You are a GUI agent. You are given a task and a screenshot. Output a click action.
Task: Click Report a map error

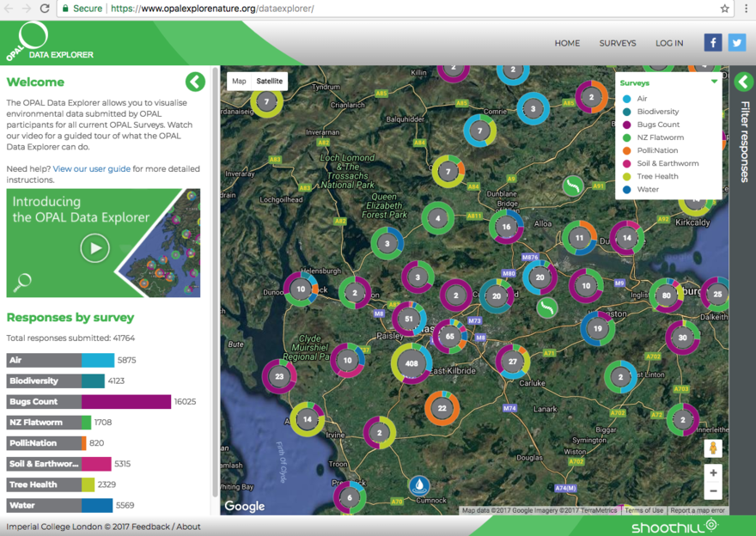tap(698, 510)
